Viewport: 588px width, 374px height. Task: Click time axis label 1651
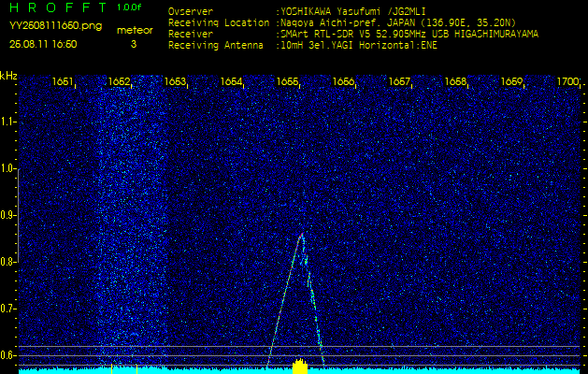point(63,81)
